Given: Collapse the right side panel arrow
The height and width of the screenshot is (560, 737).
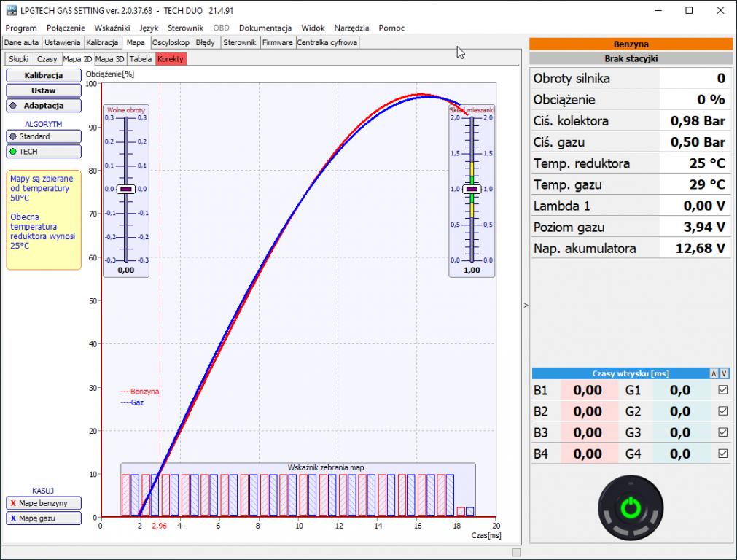Looking at the screenshot, I should point(526,305).
